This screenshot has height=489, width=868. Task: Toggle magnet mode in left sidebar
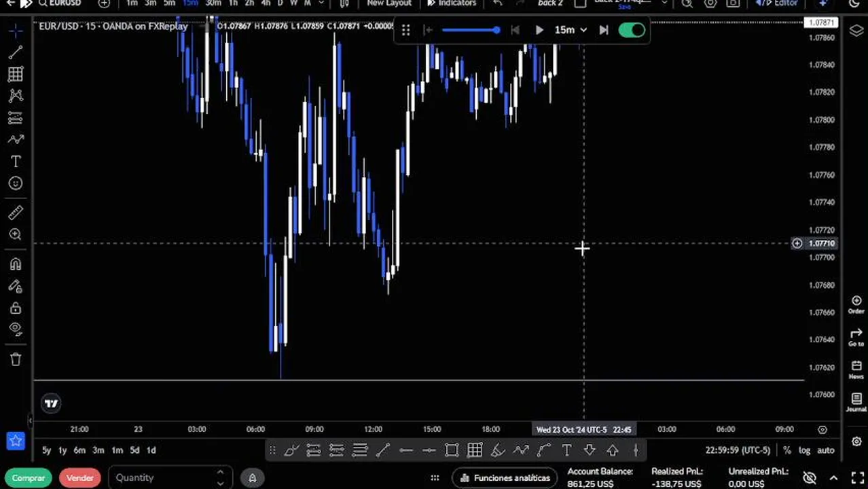point(16,264)
